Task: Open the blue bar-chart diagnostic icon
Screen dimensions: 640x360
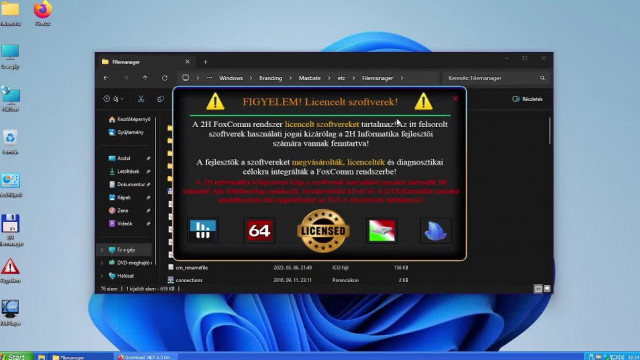Action: point(203,231)
